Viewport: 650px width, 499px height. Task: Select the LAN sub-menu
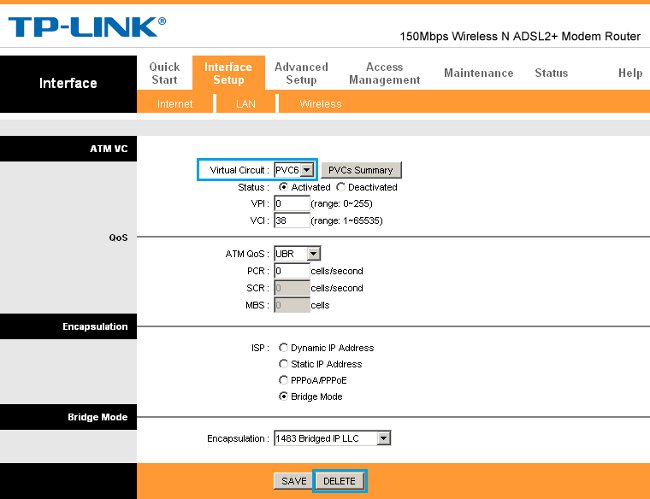pos(245,104)
